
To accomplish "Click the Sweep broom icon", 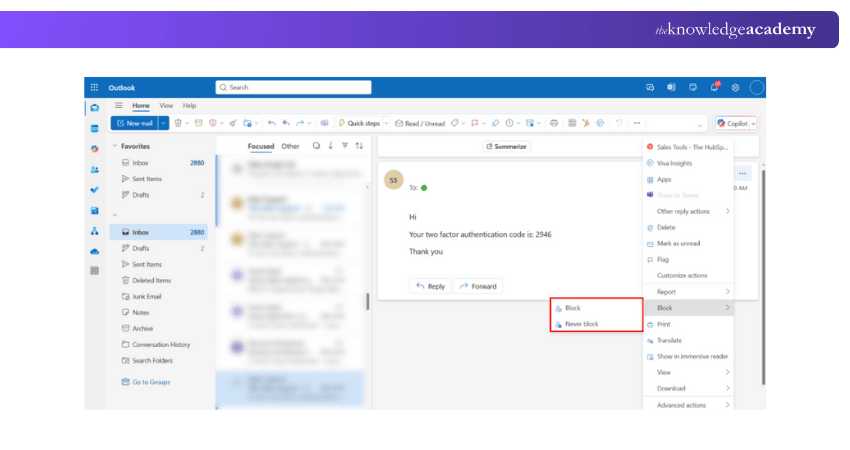I will [x=233, y=123].
